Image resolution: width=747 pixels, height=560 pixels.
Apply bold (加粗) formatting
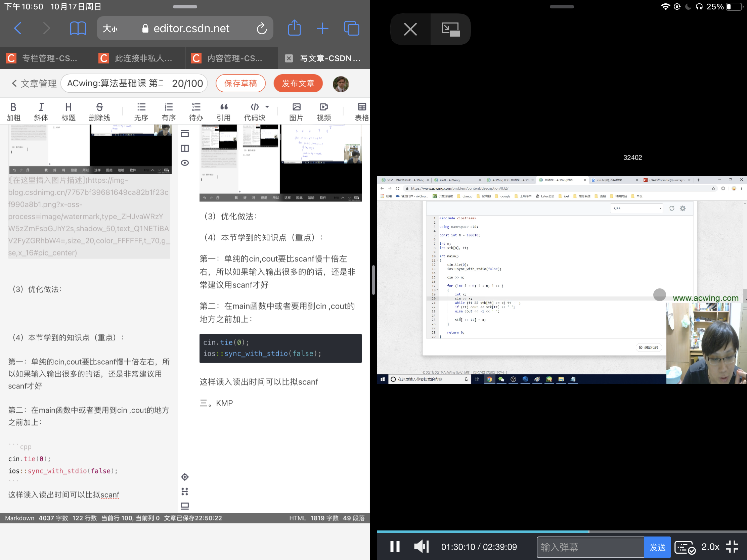(x=13, y=112)
